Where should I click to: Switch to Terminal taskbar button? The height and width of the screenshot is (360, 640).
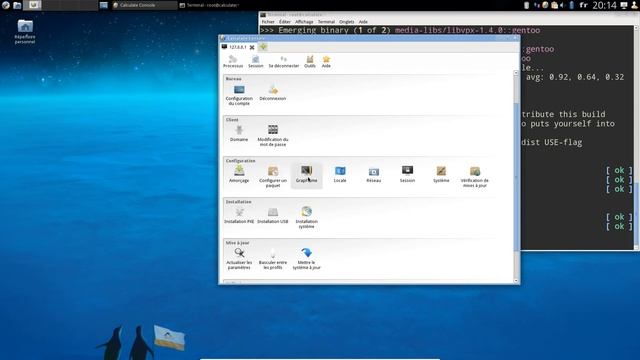tap(210, 5)
